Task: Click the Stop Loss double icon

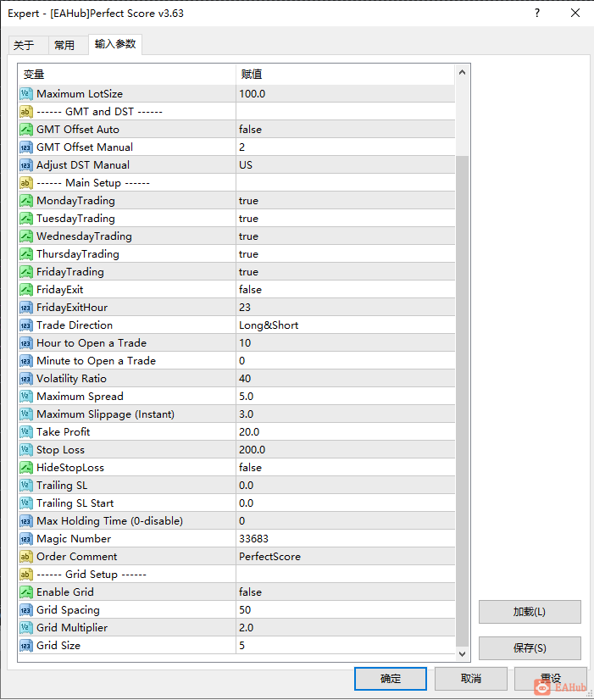Action: point(26,450)
